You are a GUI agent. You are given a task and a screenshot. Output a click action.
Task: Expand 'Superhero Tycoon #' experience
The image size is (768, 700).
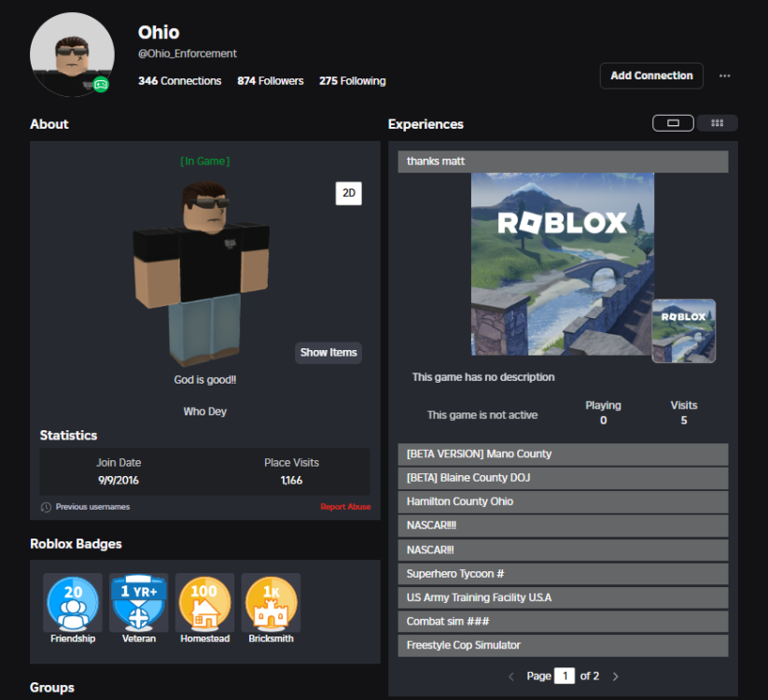[563, 574]
